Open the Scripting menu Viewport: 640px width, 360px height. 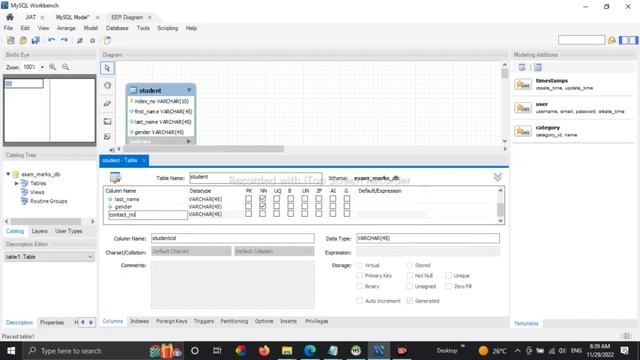click(x=168, y=28)
